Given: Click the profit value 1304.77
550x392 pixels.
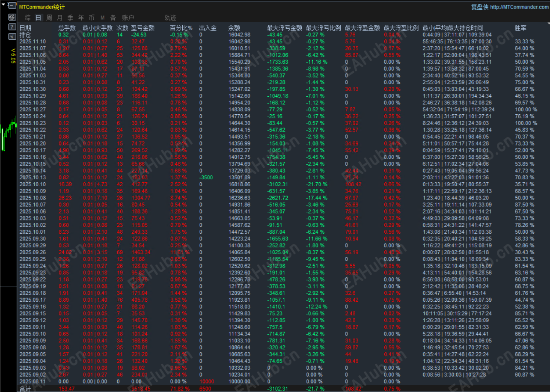Looking at the screenshot, I should click(141, 198).
